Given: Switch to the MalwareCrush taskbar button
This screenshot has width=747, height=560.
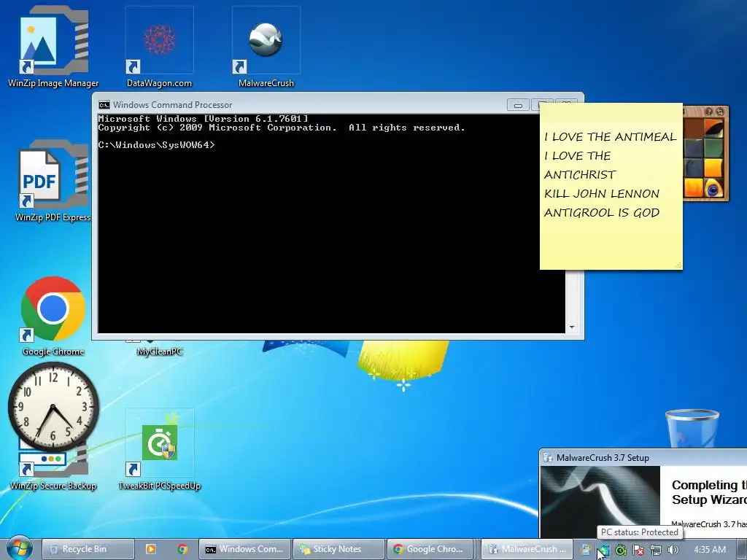Looking at the screenshot, I should tap(526, 549).
